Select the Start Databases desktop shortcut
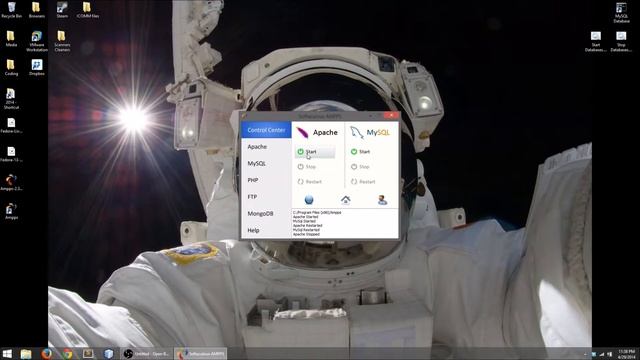Image resolution: width=640 pixels, height=360 pixels. click(596, 41)
